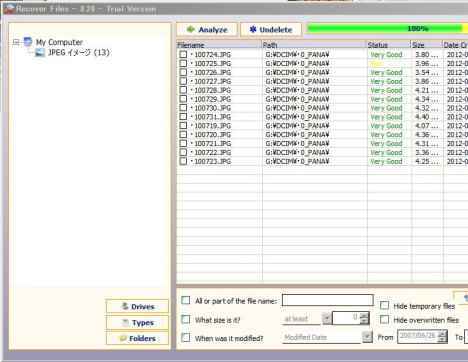Click the green Analyze arrow icon
Screen dimensions: 468x362
click(x=191, y=30)
